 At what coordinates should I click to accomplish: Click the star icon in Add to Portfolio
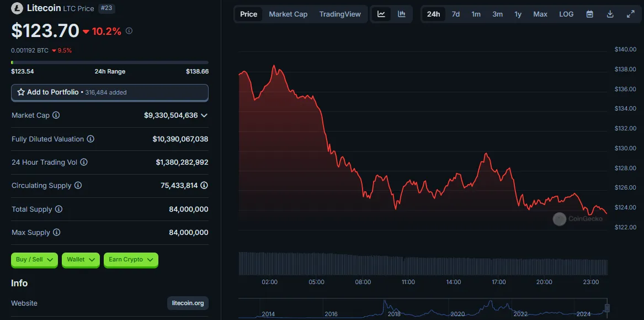tap(21, 92)
